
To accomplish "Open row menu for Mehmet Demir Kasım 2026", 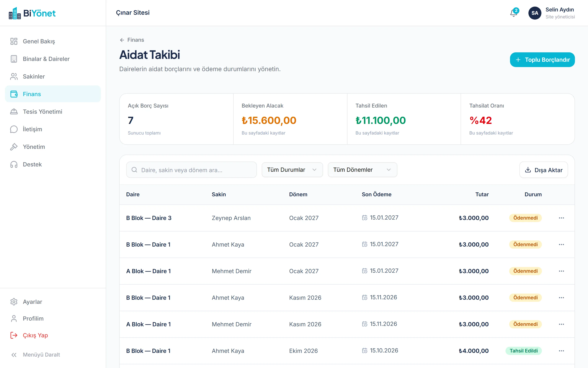I will pyautogui.click(x=561, y=324).
